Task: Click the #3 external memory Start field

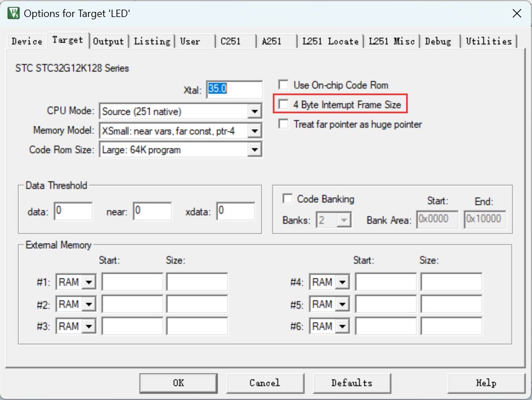Action: pos(132,326)
